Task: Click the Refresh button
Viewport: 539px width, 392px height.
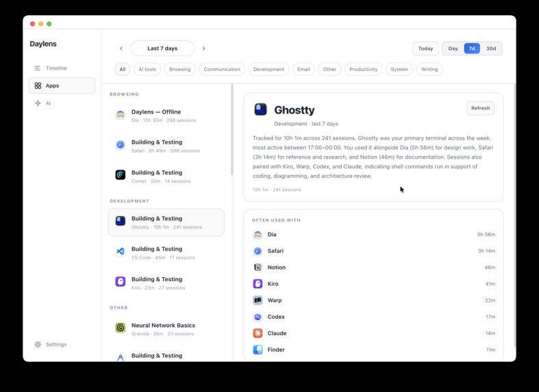Action: pyautogui.click(x=480, y=108)
